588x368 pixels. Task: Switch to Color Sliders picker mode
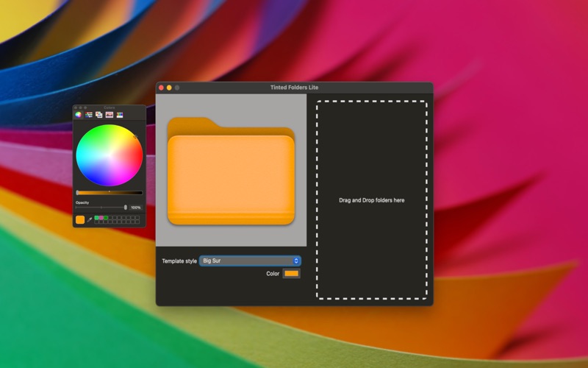(89, 115)
